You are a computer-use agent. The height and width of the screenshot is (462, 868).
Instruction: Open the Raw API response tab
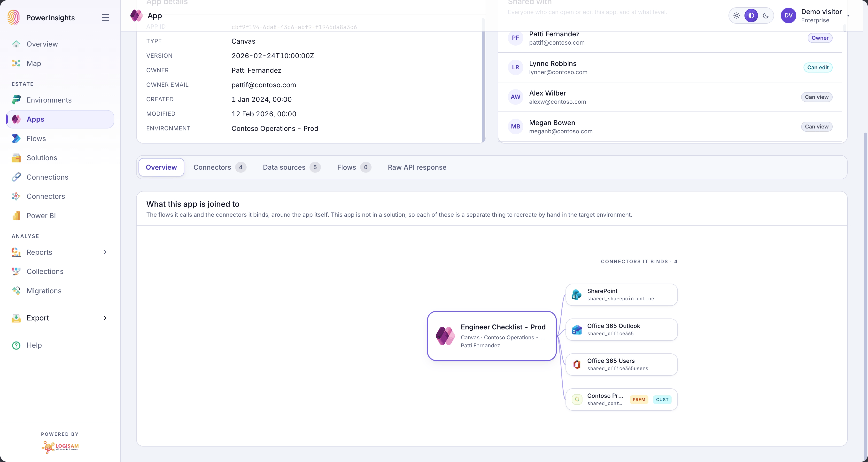point(417,167)
